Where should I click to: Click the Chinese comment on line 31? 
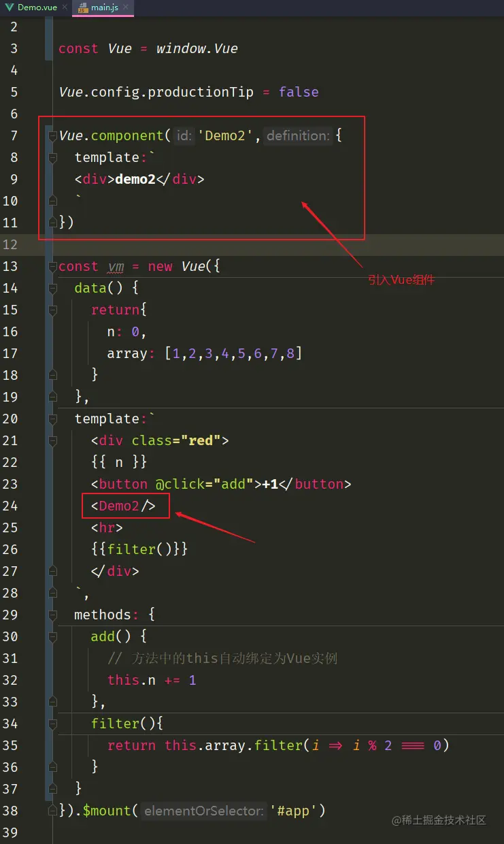(222, 658)
